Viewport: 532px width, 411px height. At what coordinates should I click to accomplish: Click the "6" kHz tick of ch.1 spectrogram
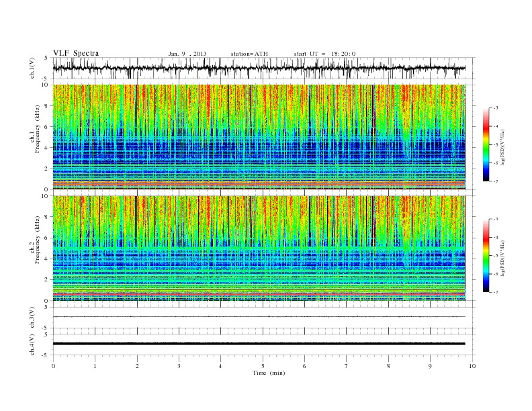click(x=46, y=127)
